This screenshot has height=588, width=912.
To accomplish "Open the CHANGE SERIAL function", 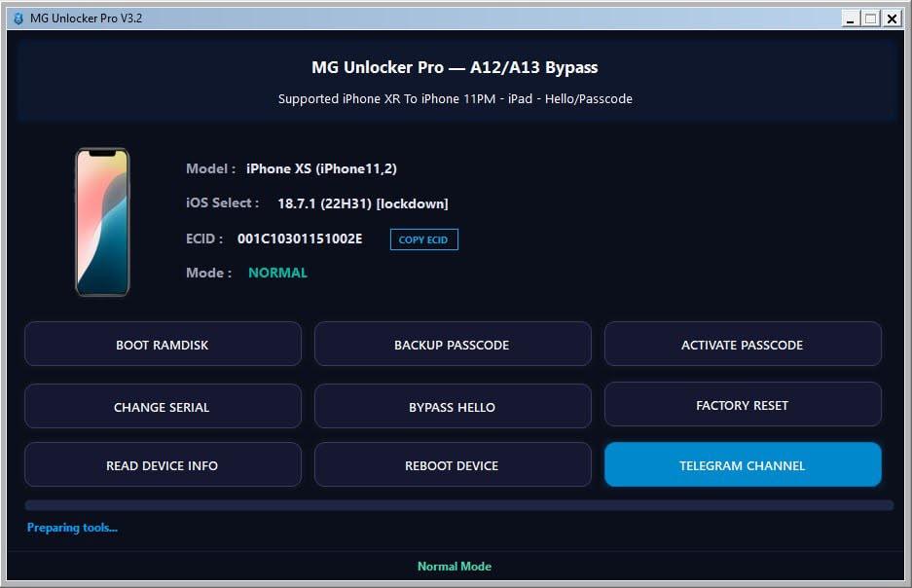I will click(163, 407).
